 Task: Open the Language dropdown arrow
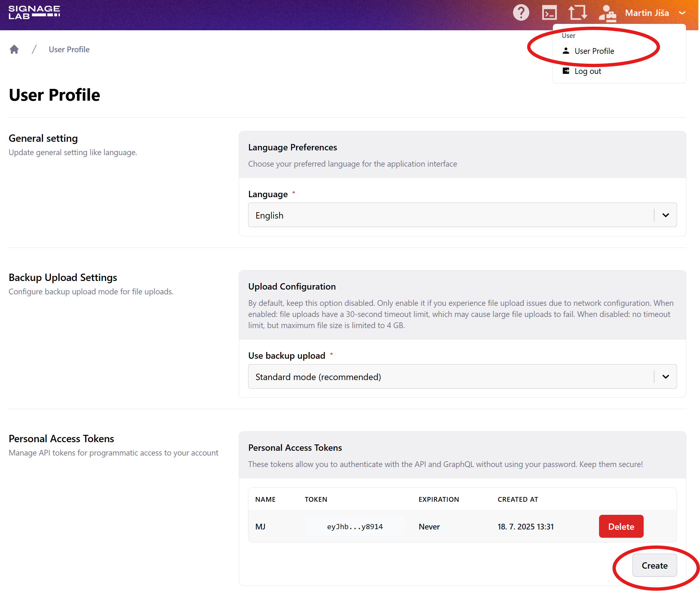point(666,215)
